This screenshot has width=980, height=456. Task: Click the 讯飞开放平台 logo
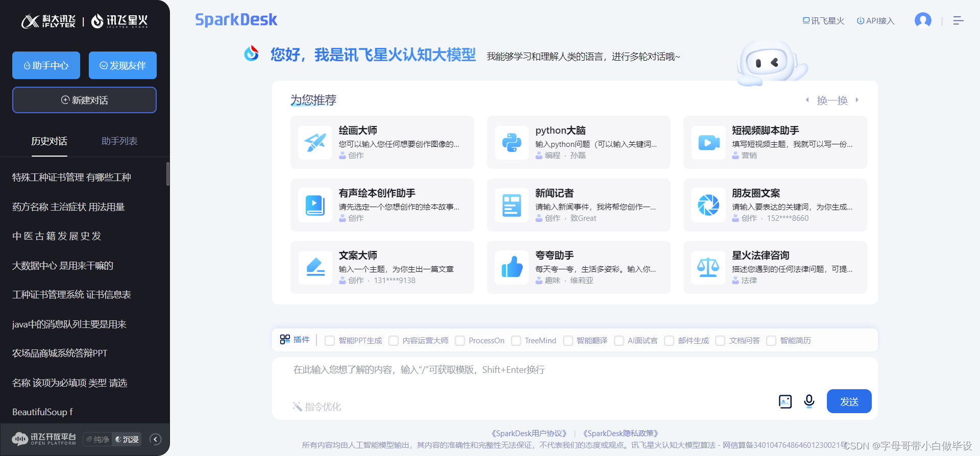pos(44,439)
